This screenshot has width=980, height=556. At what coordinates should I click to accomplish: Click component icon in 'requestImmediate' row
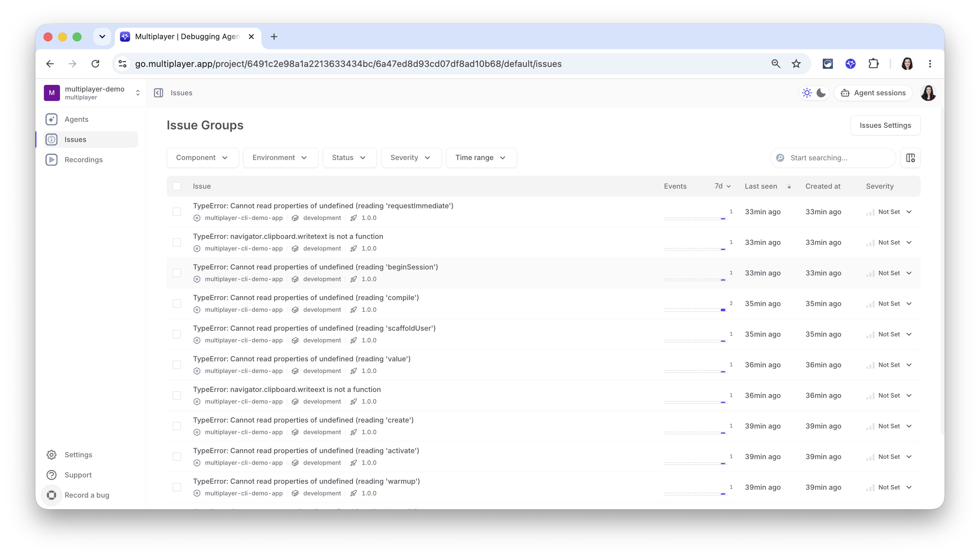click(x=197, y=218)
